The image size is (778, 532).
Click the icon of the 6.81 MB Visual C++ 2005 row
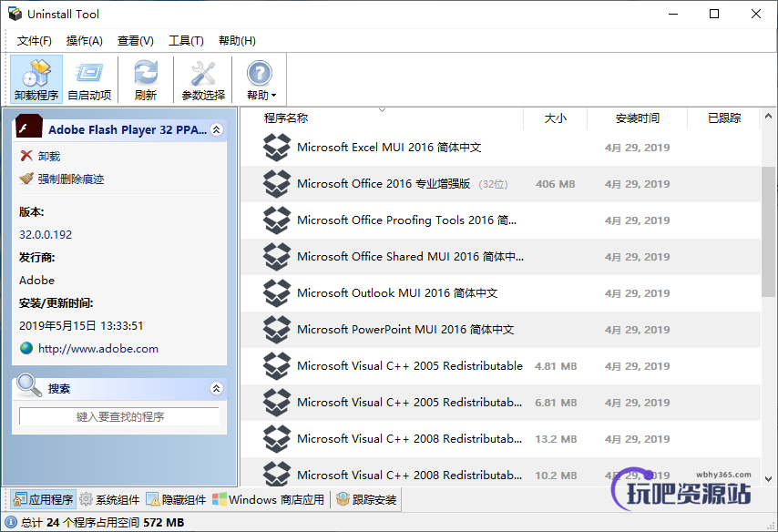point(276,403)
